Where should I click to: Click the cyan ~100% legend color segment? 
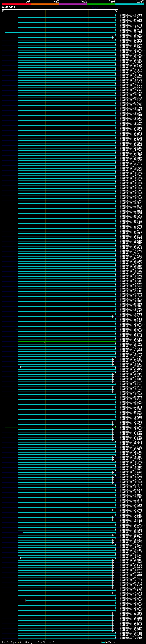click(x=130, y=4)
